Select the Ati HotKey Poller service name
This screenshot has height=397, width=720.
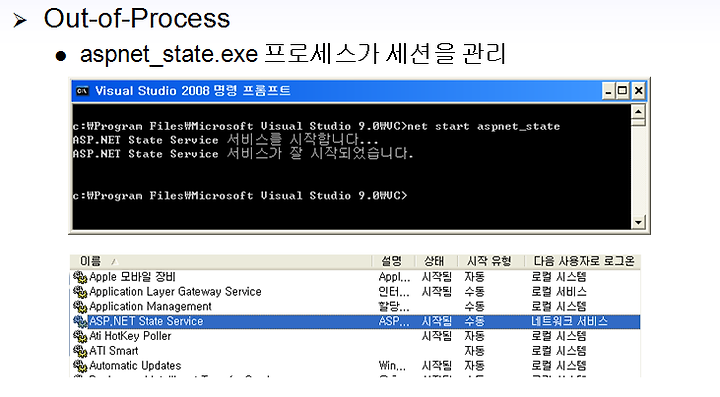tap(130, 336)
